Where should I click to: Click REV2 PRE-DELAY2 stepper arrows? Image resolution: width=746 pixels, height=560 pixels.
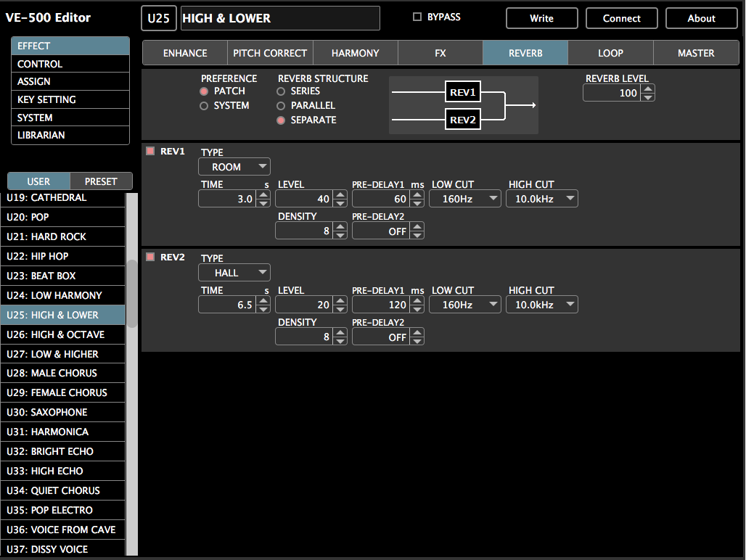click(417, 337)
